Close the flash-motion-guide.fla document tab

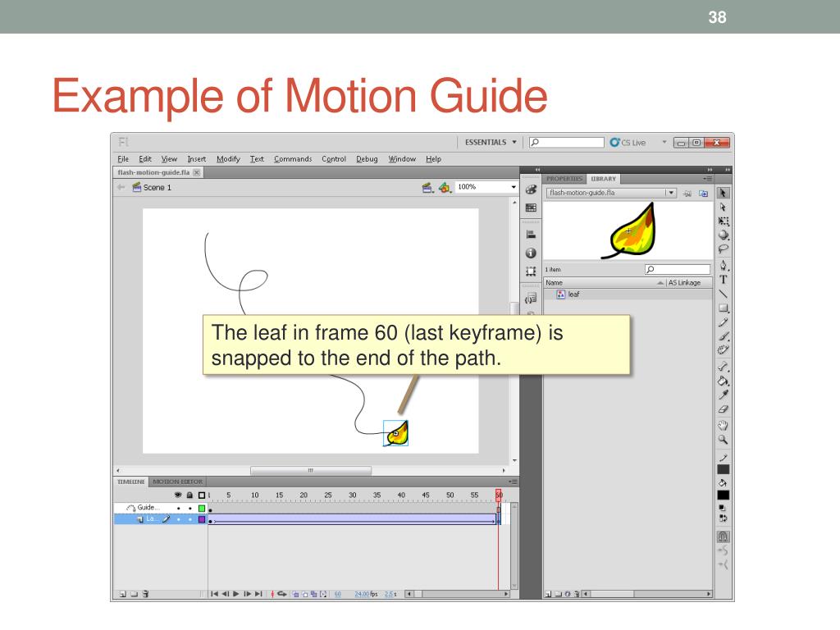(197, 172)
